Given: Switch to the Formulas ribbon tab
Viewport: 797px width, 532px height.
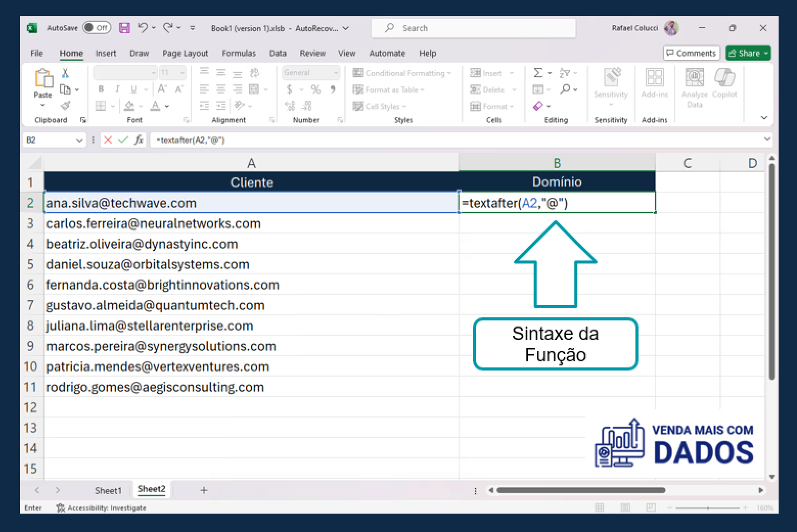Looking at the screenshot, I should coord(239,53).
